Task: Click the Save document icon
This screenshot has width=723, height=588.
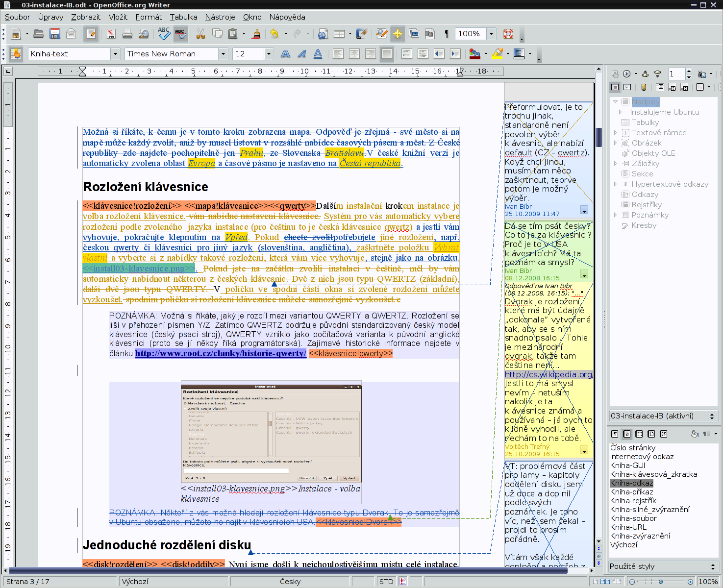Action: tap(55, 34)
